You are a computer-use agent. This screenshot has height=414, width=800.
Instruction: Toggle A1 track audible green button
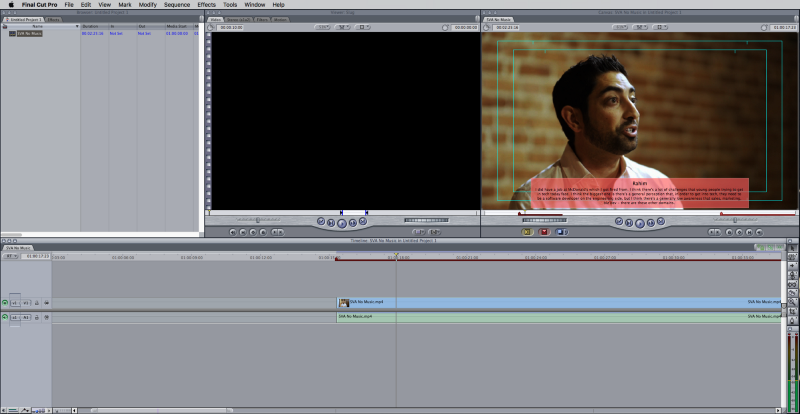(x=5, y=317)
